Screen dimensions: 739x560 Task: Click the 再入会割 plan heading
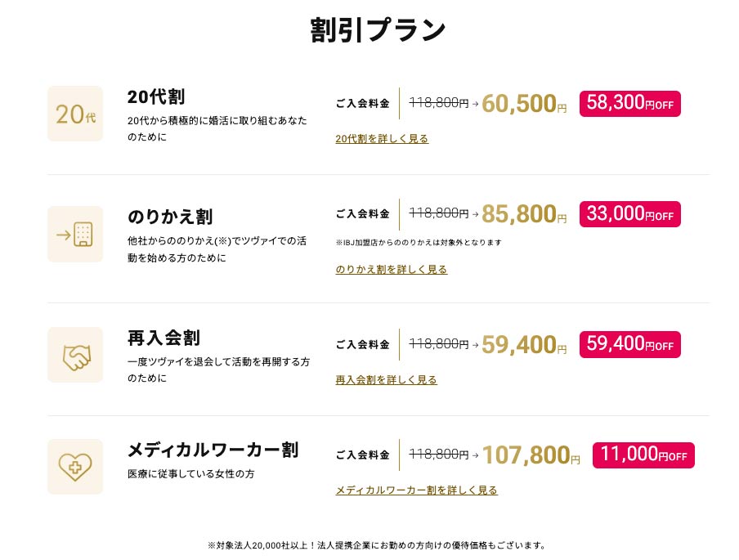[163, 338]
